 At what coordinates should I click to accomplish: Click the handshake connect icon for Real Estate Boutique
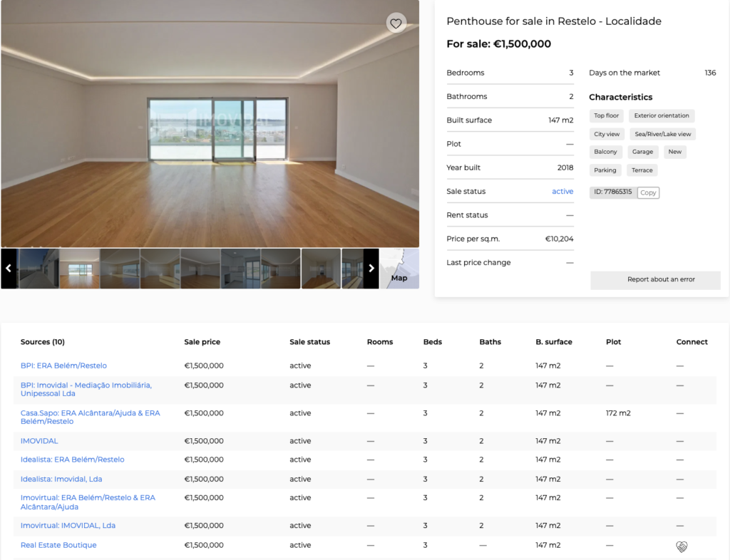coord(682,546)
